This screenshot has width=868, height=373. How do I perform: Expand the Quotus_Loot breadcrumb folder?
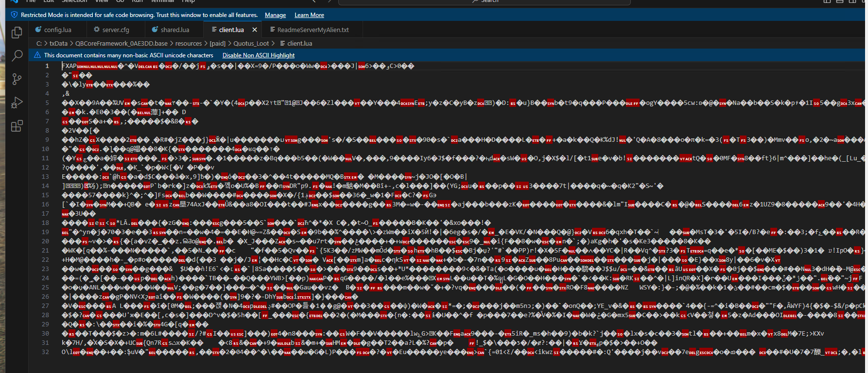click(251, 43)
